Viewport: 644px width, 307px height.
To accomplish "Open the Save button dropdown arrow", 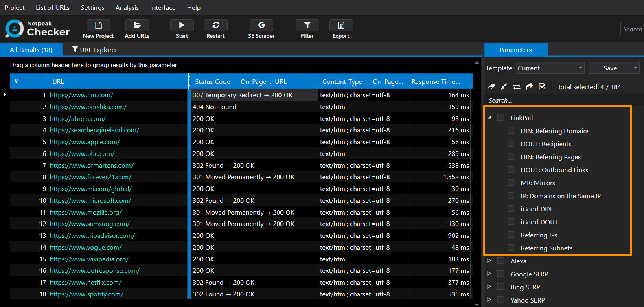I will click(635, 68).
